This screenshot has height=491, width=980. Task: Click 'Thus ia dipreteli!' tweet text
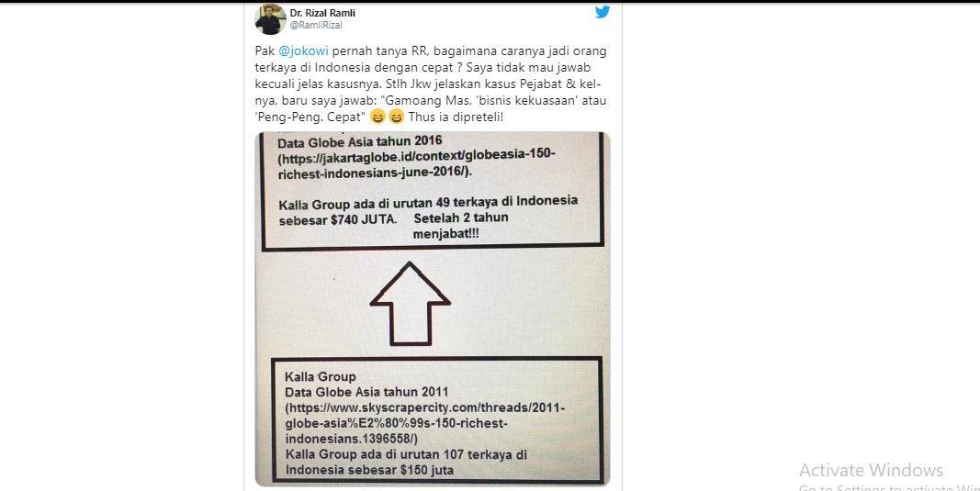456,117
